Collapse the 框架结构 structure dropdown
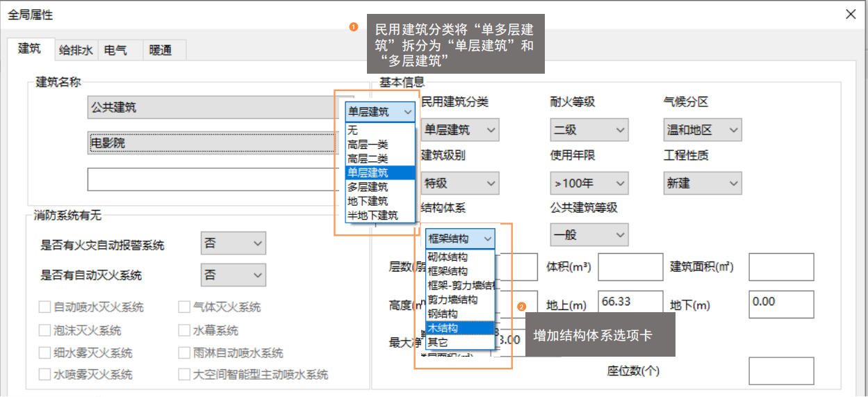Viewport: 868px width, 397px height. 460,238
